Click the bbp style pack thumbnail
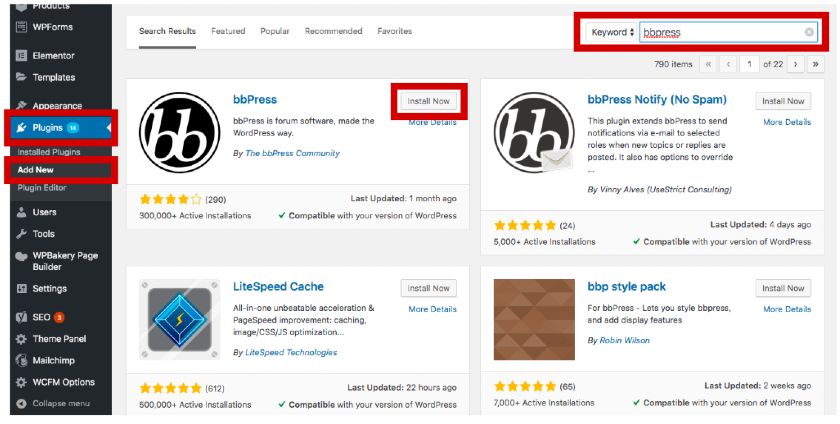 click(x=534, y=319)
